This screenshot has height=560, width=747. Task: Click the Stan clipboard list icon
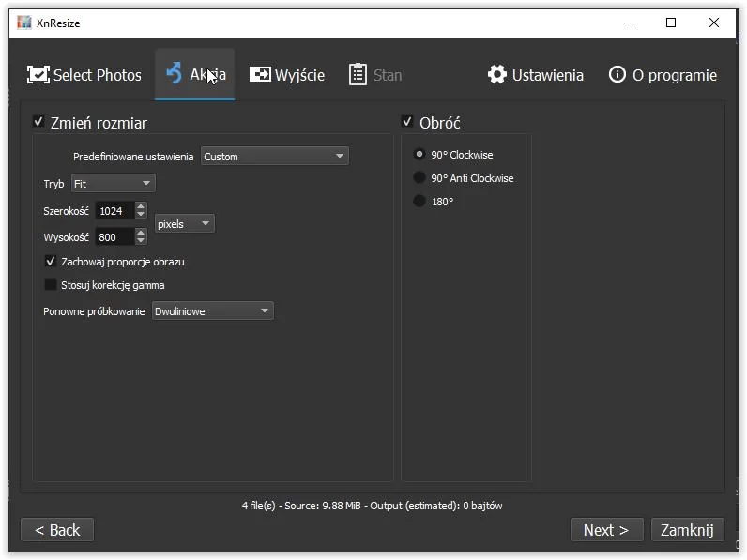[x=358, y=75]
